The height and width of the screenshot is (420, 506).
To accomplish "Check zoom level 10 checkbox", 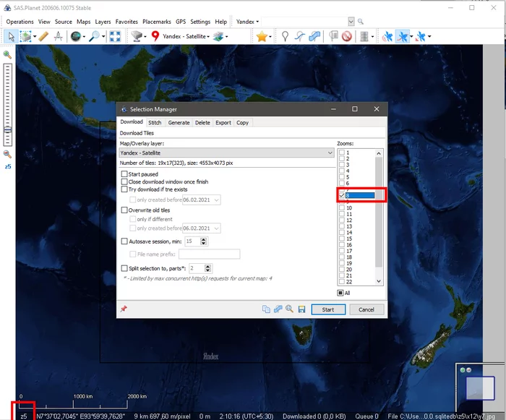I will [342, 208].
